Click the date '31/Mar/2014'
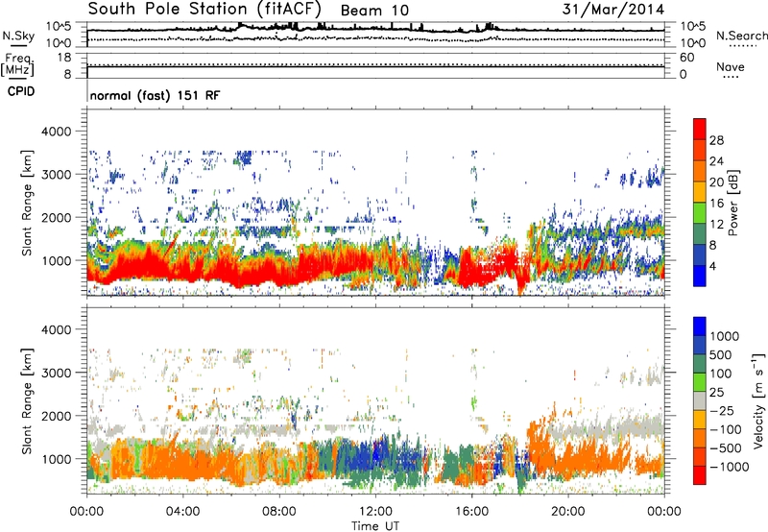Screen dimensions: 768x532 (x=613, y=9)
